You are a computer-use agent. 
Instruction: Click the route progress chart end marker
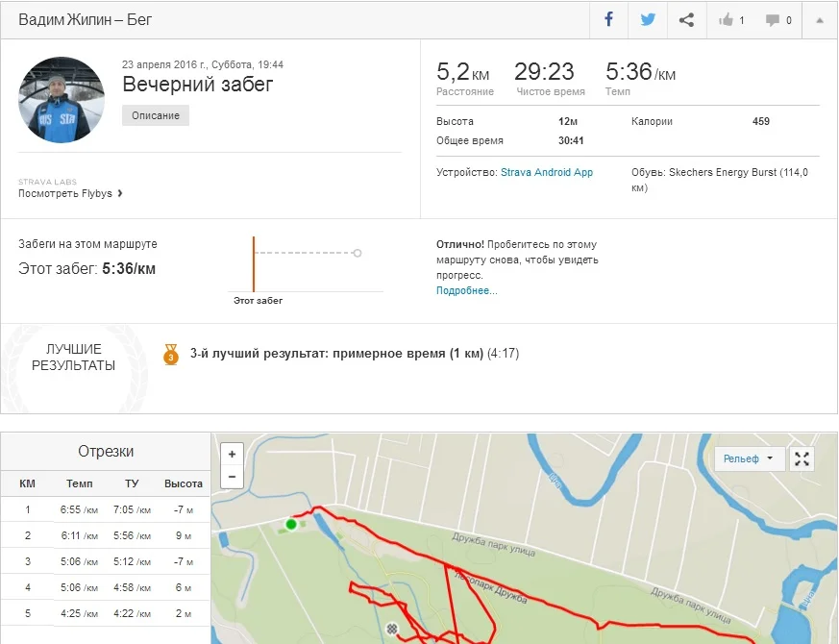point(358,253)
